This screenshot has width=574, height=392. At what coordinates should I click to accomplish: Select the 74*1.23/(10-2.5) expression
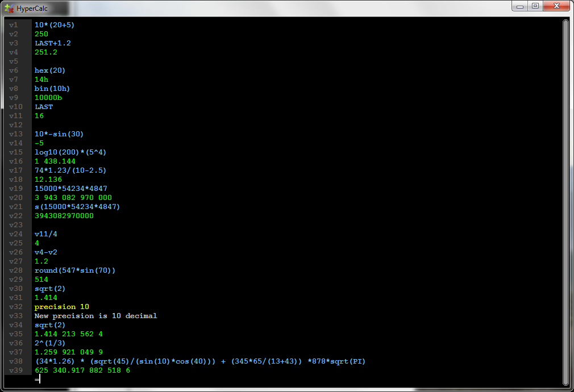click(x=70, y=170)
